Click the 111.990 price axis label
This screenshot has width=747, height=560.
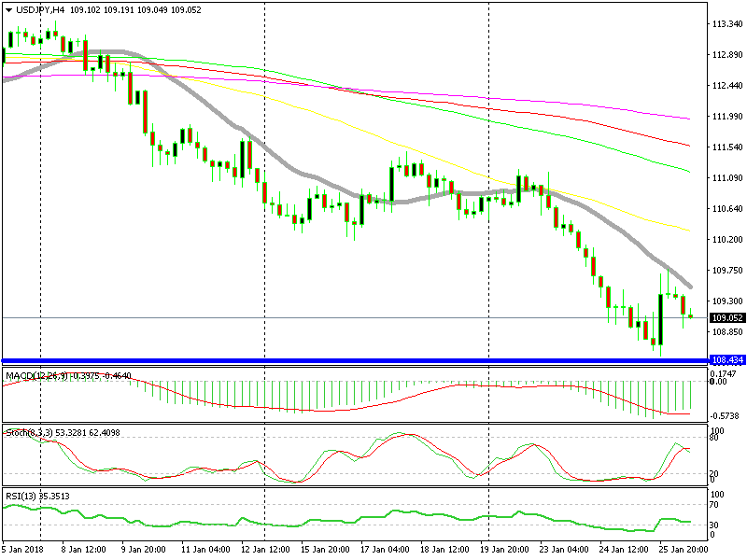[x=727, y=116]
